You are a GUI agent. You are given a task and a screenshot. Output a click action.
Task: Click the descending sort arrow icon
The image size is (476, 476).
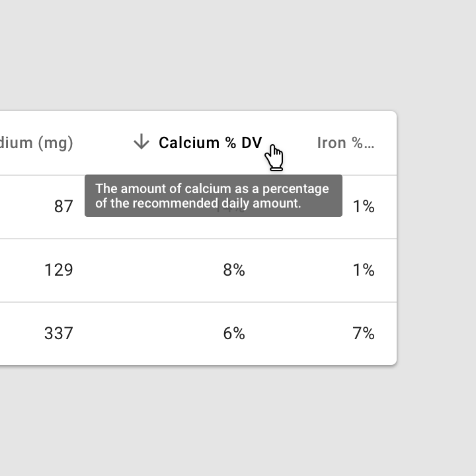coord(141,142)
